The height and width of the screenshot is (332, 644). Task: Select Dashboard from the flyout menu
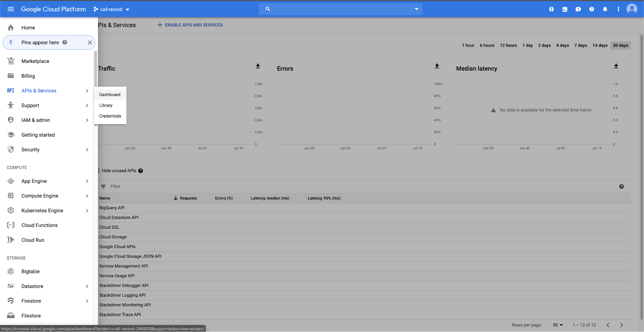110,95
